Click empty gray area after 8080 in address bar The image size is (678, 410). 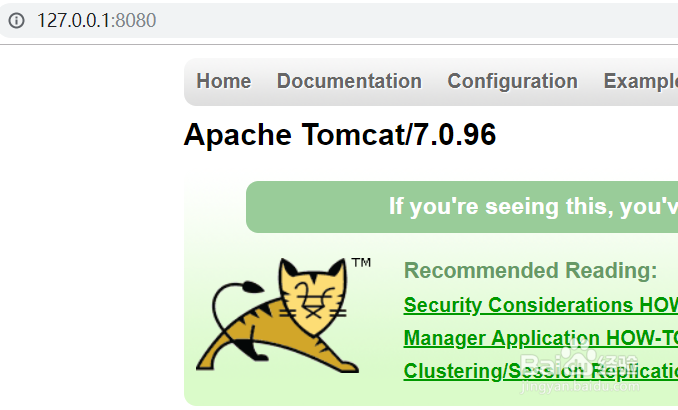click(400, 20)
